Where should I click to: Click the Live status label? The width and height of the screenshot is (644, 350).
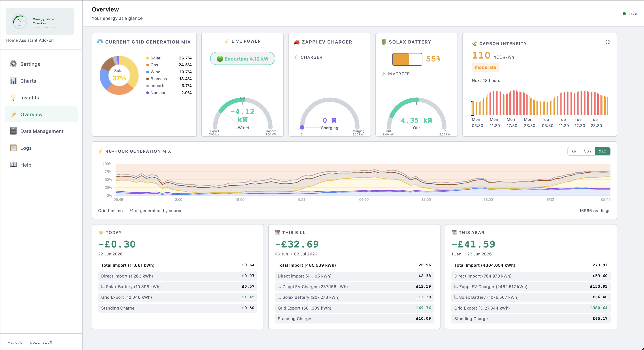(x=633, y=13)
